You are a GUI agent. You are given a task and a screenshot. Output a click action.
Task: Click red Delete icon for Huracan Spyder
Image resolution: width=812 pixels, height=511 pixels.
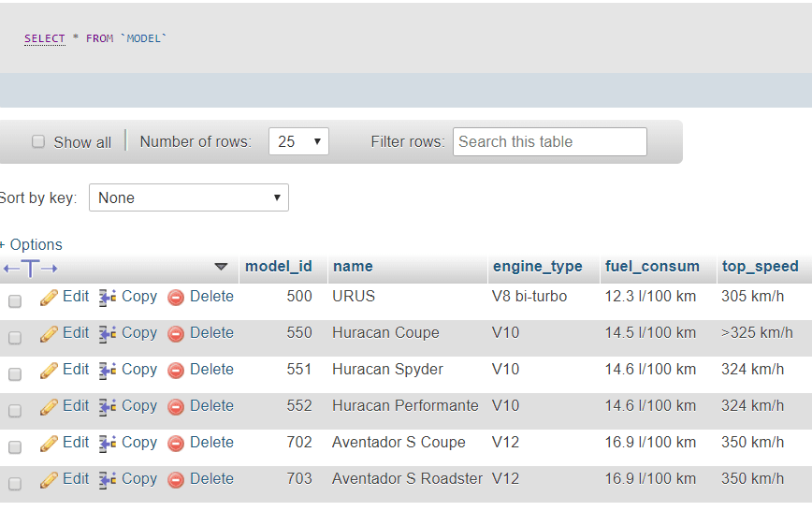point(176,371)
